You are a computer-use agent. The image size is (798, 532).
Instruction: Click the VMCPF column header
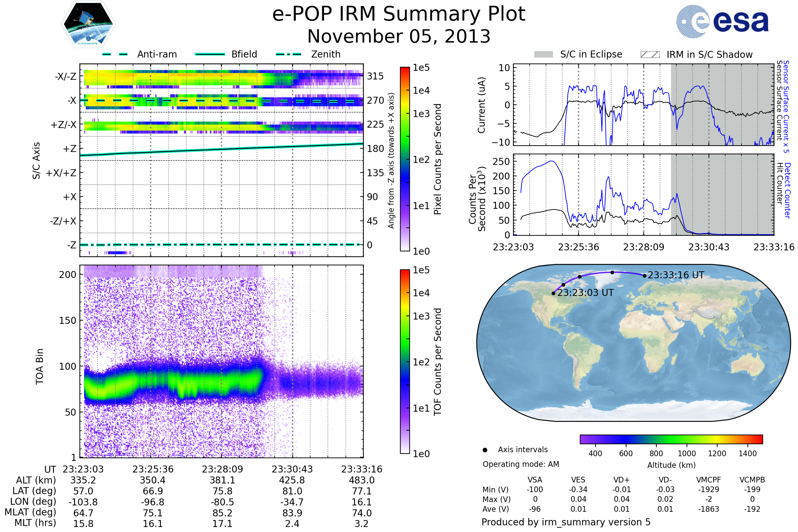(709, 480)
